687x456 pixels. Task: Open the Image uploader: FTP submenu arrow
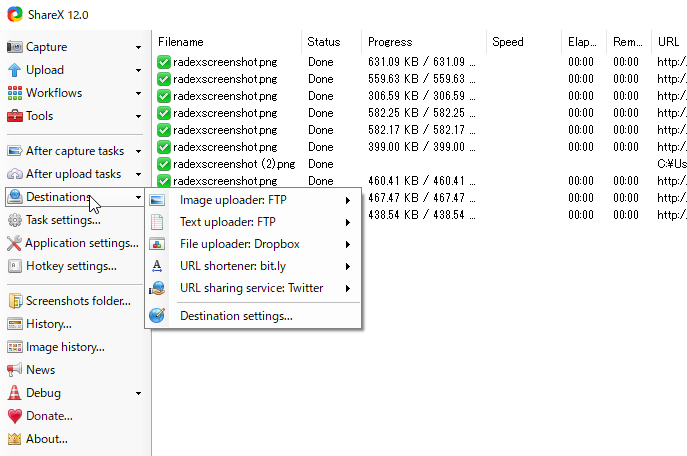[x=348, y=200]
